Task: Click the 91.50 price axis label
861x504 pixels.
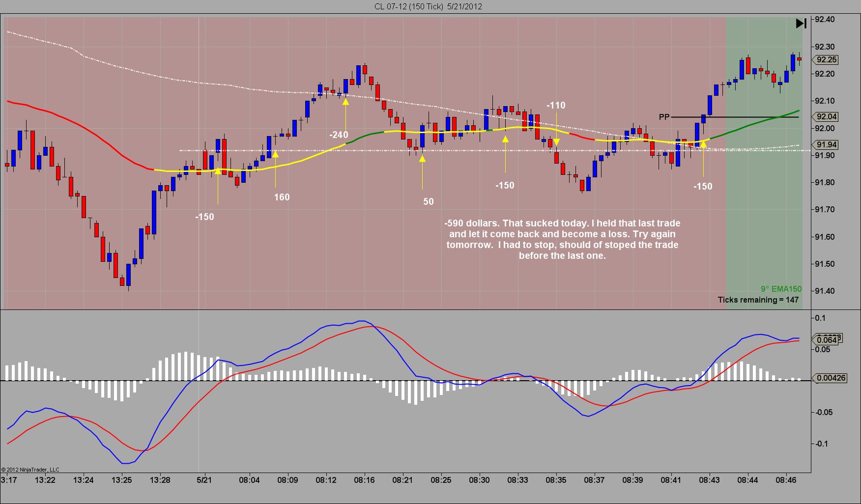Action: (825, 264)
